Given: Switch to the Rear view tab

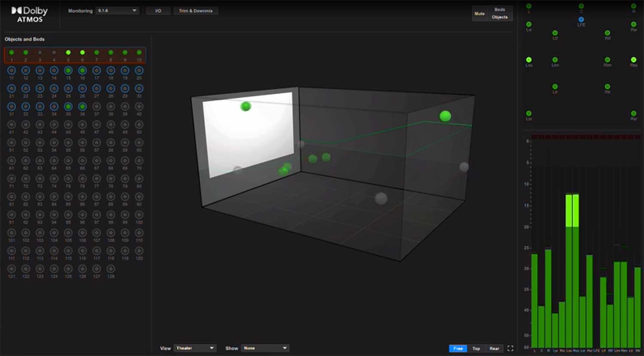Looking at the screenshot, I should point(494,348).
